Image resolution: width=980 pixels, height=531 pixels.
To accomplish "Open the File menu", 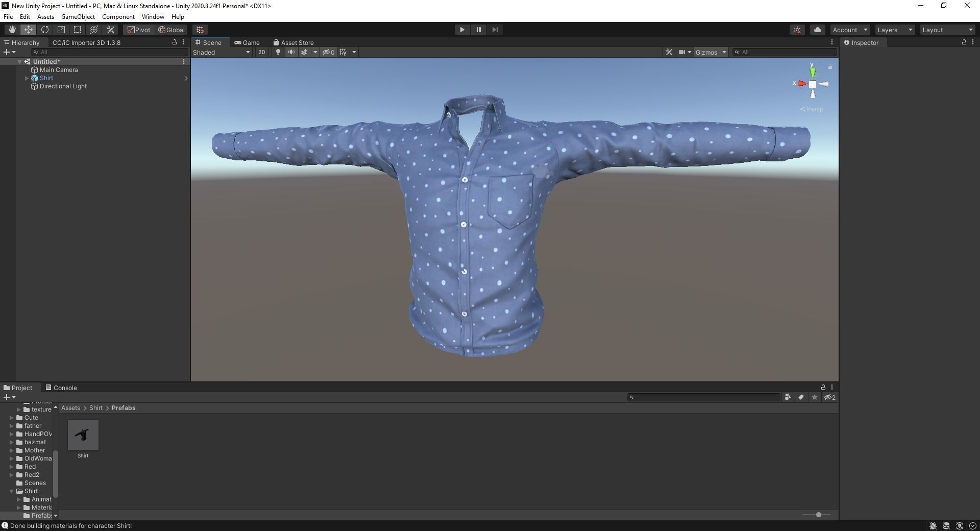I will (8, 17).
